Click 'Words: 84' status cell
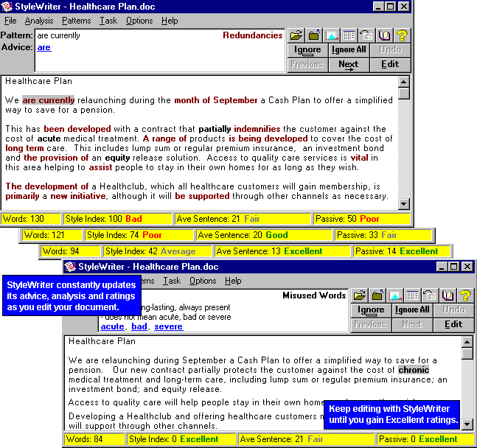 tap(94, 439)
